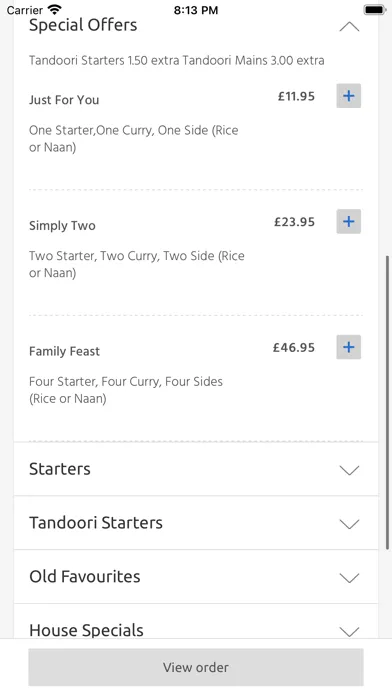Image resolution: width=392 pixels, height=696 pixels.
Task: Select the Tandoori Starters category title
Action: (96, 523)
